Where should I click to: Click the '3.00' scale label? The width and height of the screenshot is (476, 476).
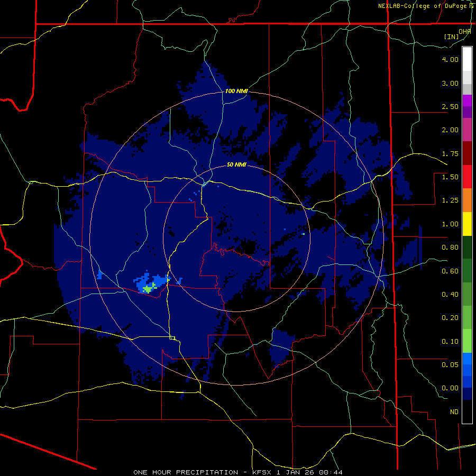point(450,83)
